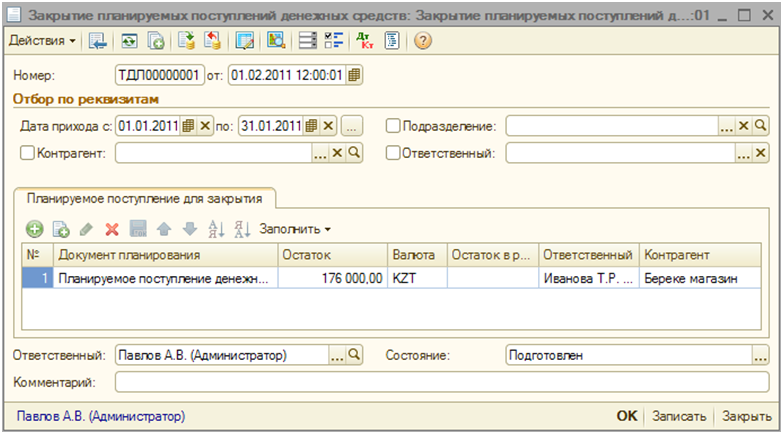Click into the Комментарий input field

point(440,382)
